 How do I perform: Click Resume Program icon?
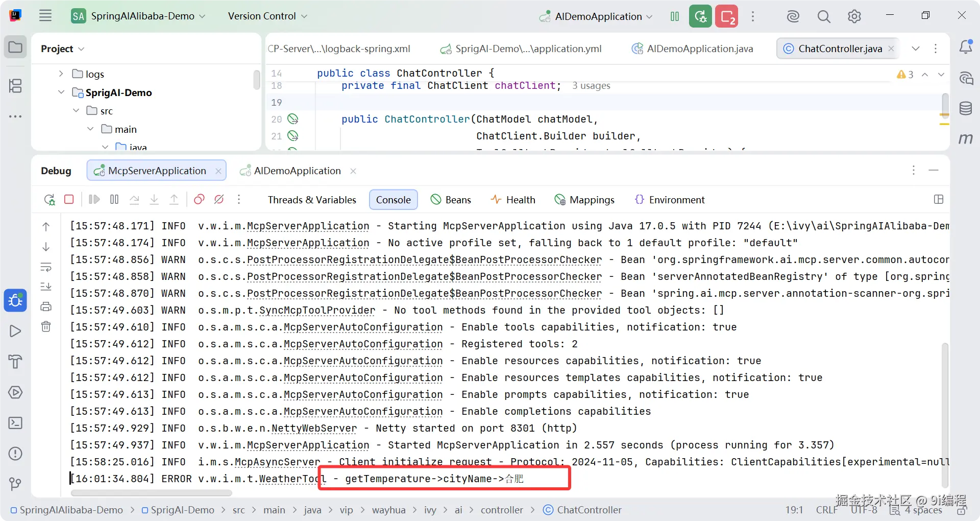[94, 199]
